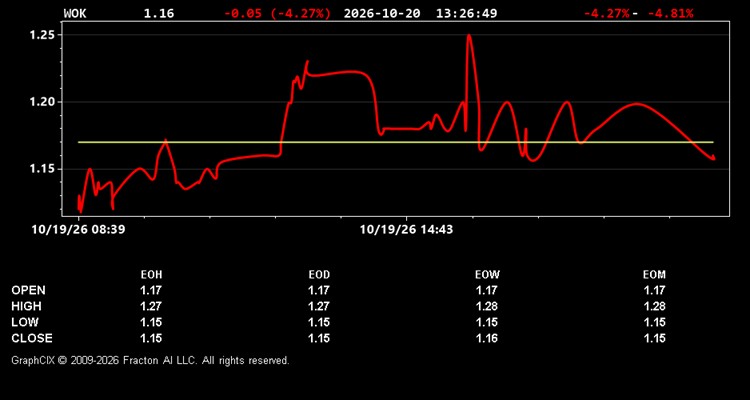Click the -4.81% range value
The image size is (750, 400).
pos(670,13)
